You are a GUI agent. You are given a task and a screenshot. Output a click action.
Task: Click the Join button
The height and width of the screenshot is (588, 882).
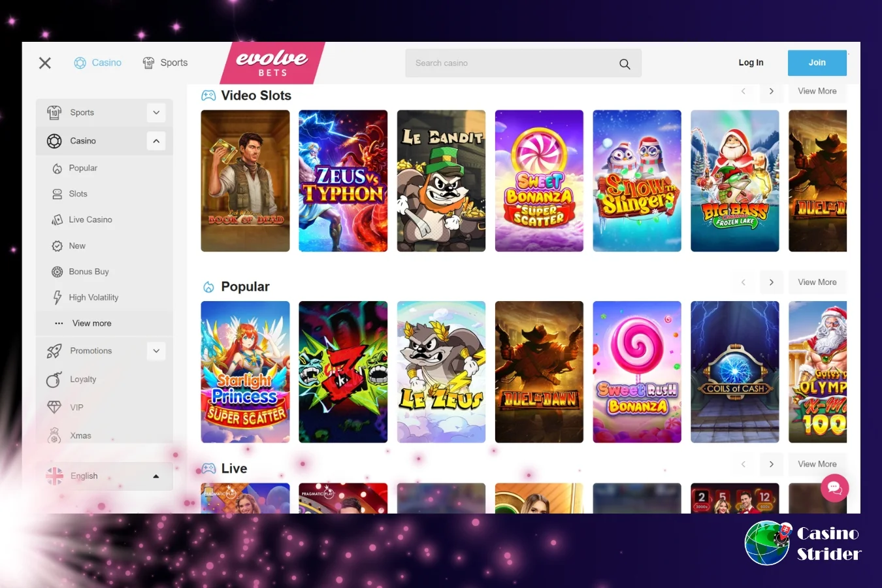tap(817, 63)
